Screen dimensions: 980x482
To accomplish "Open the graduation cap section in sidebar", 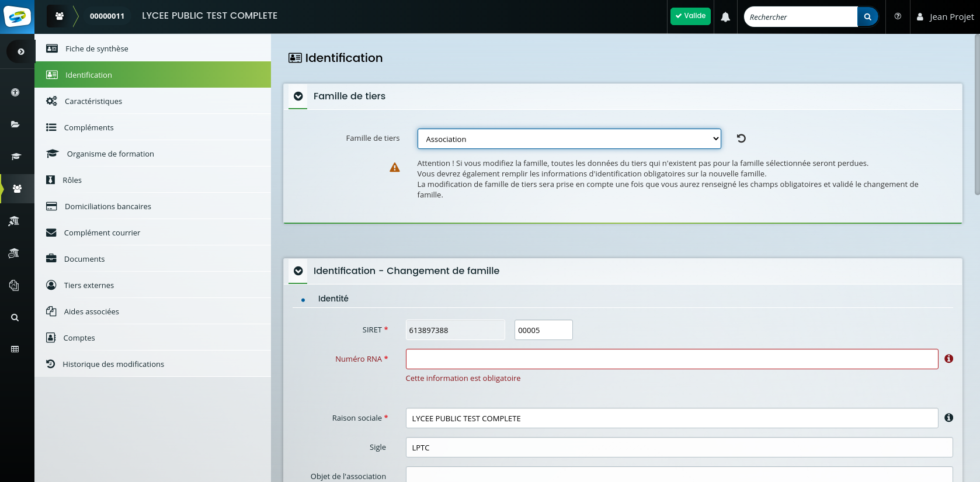I will tap(15, 157).
